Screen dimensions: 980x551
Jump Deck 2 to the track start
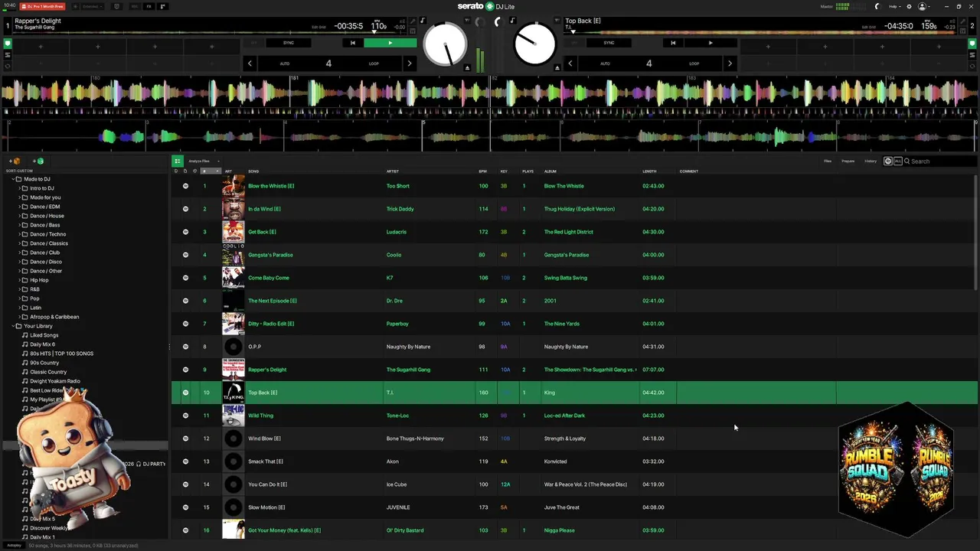tap(673, 43)
